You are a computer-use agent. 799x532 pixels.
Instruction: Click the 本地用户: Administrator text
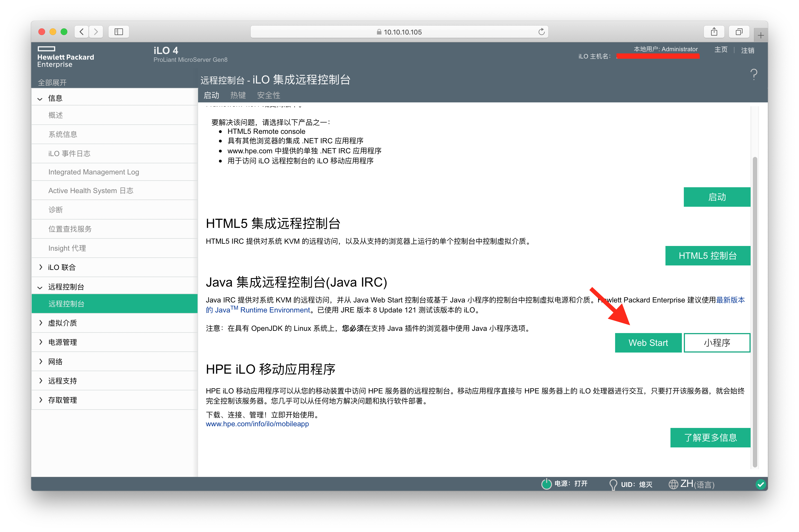[x=665, y=49]
